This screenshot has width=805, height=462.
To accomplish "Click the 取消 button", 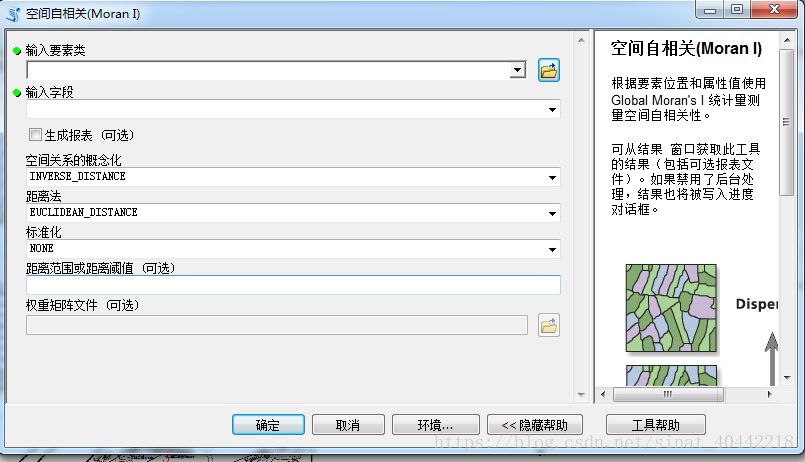I will click(x=348, y=425).
